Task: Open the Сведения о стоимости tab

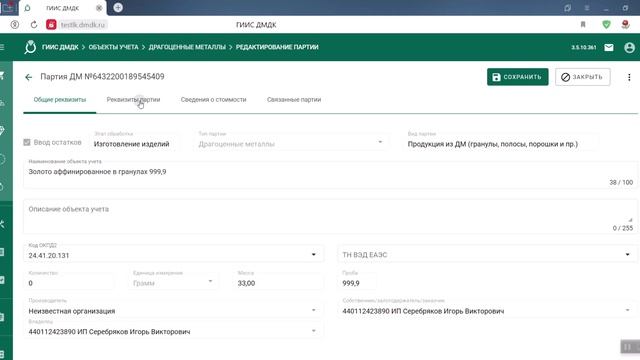Action: [213, 100]
